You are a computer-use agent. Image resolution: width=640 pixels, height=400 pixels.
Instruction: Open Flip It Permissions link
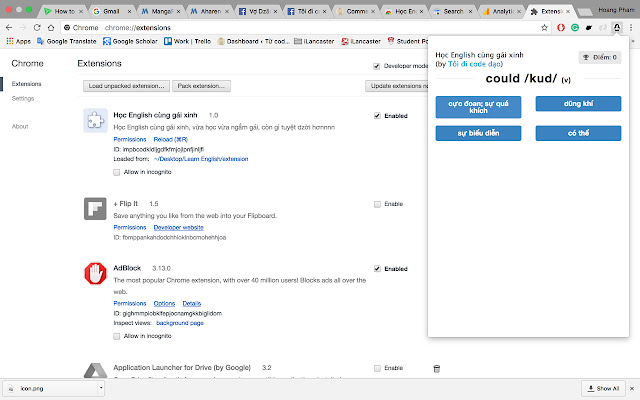[130, 227]
